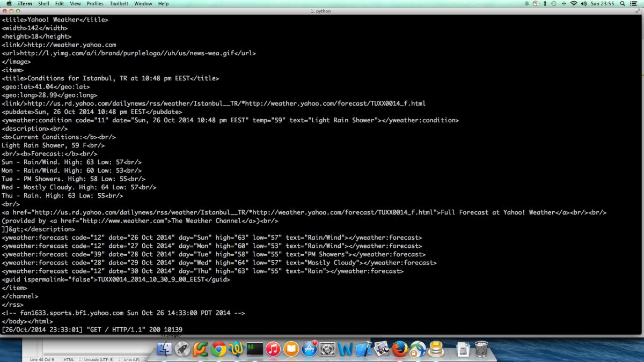Click the fan1633.sports.bf1.yahoo.com comment line

(123, 313)
